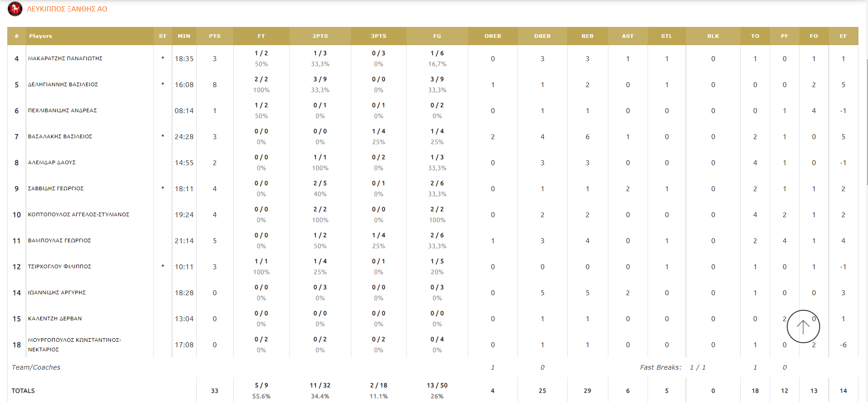This screenshot has width=868, height=402.
Task: Sort by the AST column header
Action: 627,36
